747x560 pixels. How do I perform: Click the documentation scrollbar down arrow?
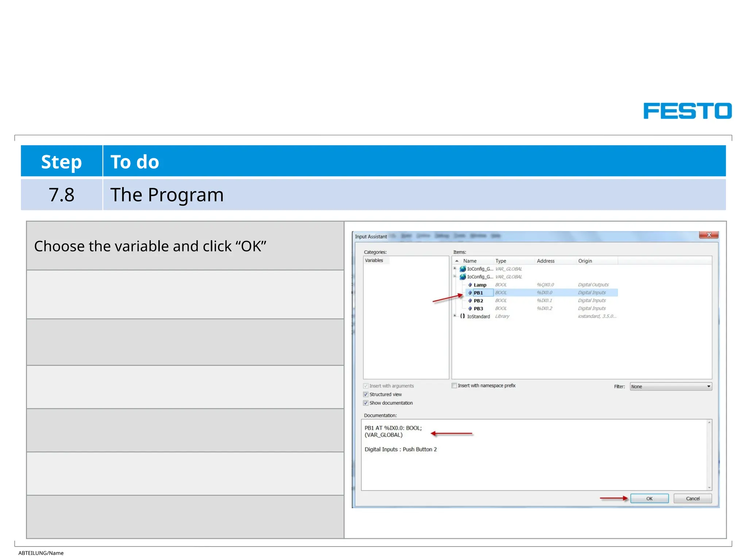[709, 487]
